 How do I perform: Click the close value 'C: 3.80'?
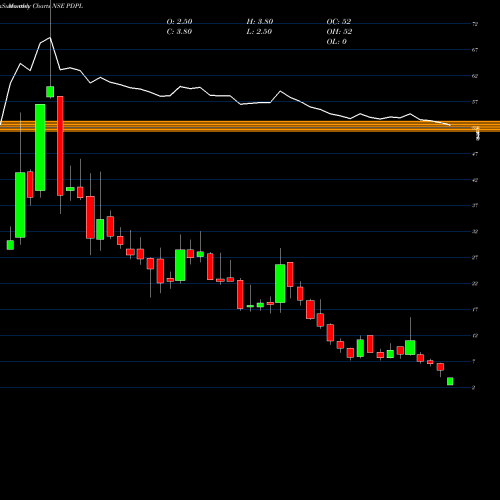[179, 31]
